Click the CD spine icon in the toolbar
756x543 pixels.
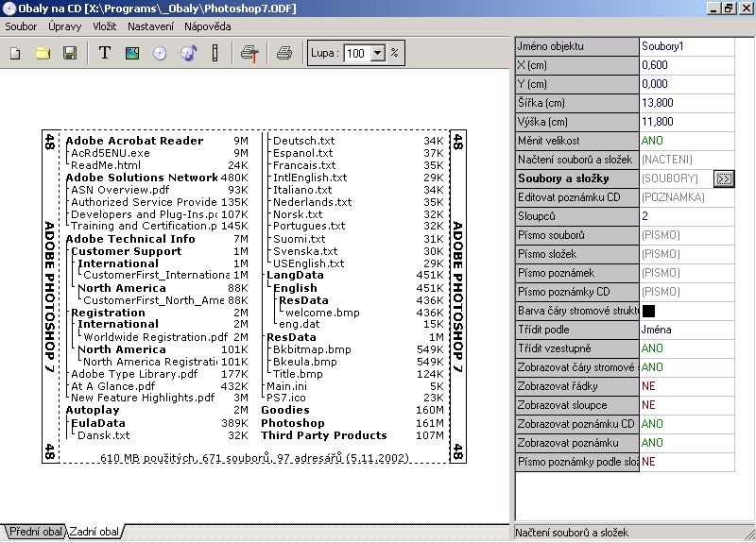pyautogui.click(x=215, y=54)
